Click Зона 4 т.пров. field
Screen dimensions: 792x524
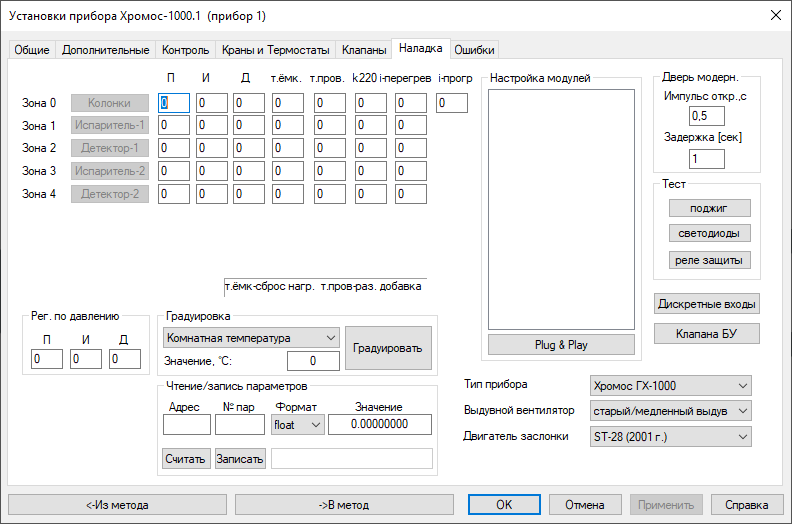click(330, 194)
